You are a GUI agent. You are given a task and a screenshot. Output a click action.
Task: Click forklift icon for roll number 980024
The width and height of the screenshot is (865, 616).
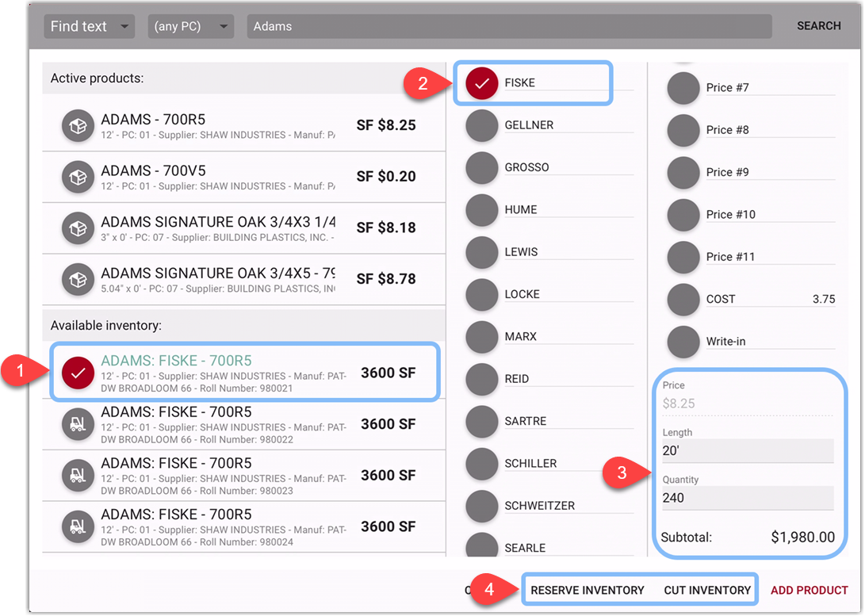[x=78, y=526]
